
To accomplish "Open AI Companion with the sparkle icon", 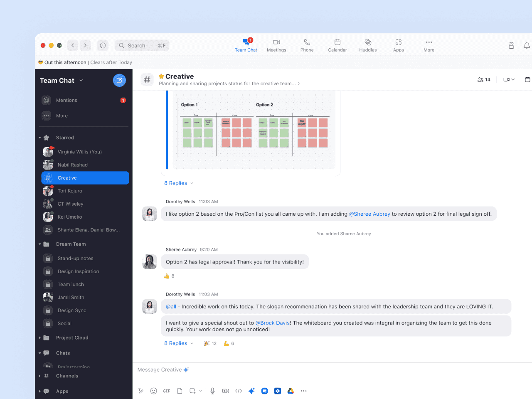I will tap(251, 391).
